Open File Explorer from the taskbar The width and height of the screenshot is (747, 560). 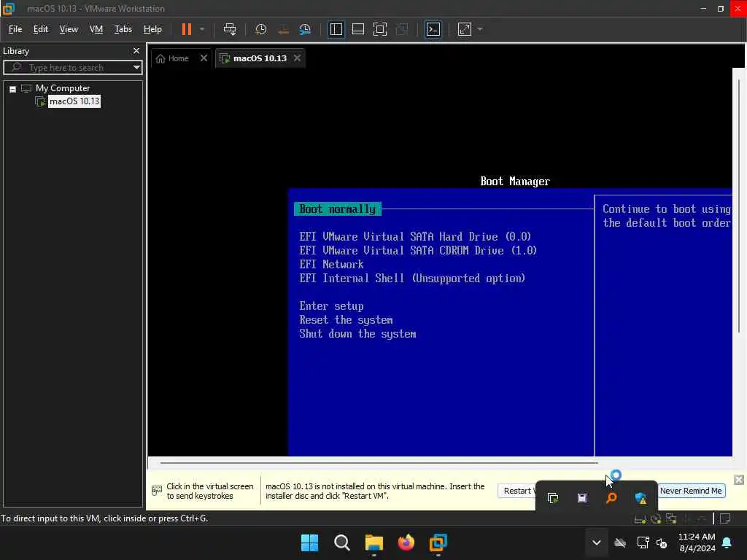(x=374, y=542)
